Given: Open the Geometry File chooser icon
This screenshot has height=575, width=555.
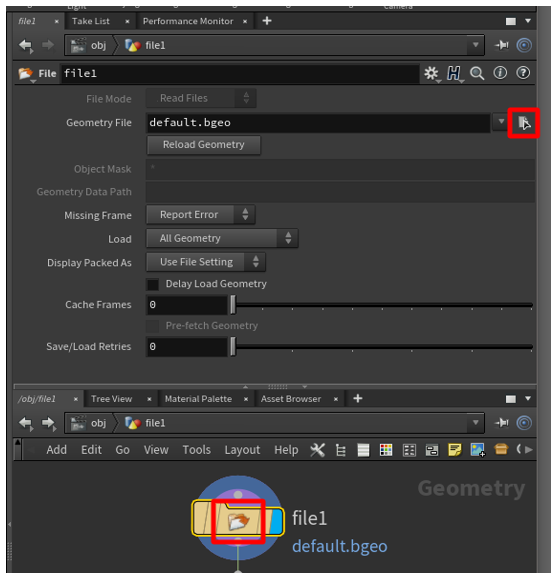Looking at the screenshot, I should (x=523, y=122).
